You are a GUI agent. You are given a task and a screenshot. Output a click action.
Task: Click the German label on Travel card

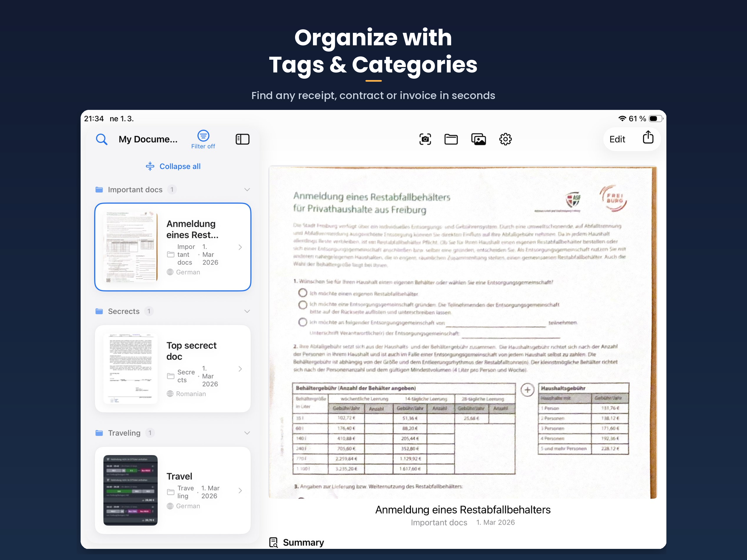click(x=188, y=506)
